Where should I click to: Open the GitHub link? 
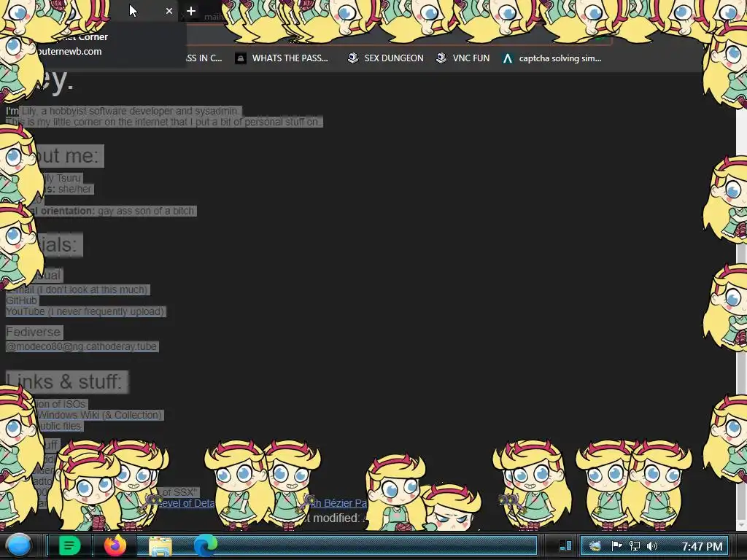21,300
